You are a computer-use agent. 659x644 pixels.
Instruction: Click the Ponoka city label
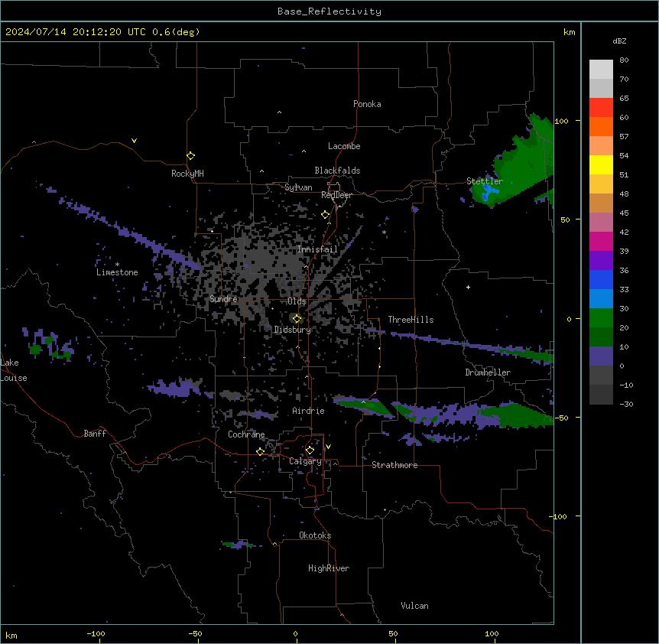(x=367, y=104)
